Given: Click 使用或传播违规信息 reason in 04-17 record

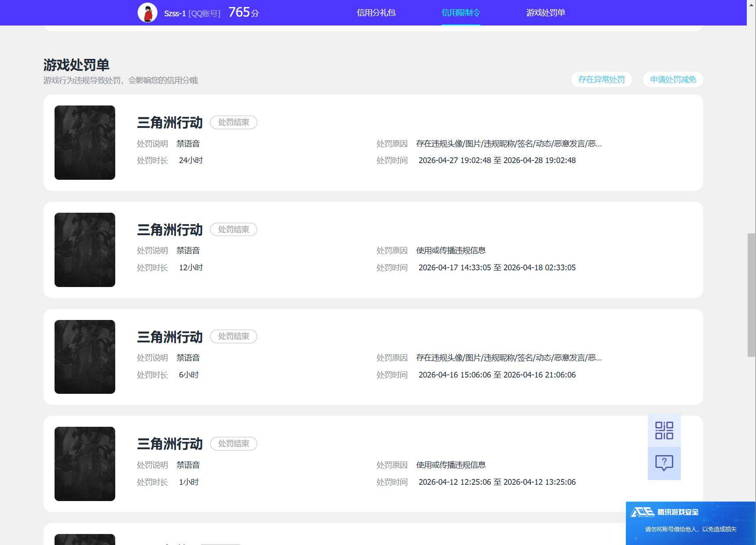Looking at the screenshot, I should pyautogui.click(x=451, y=251).
